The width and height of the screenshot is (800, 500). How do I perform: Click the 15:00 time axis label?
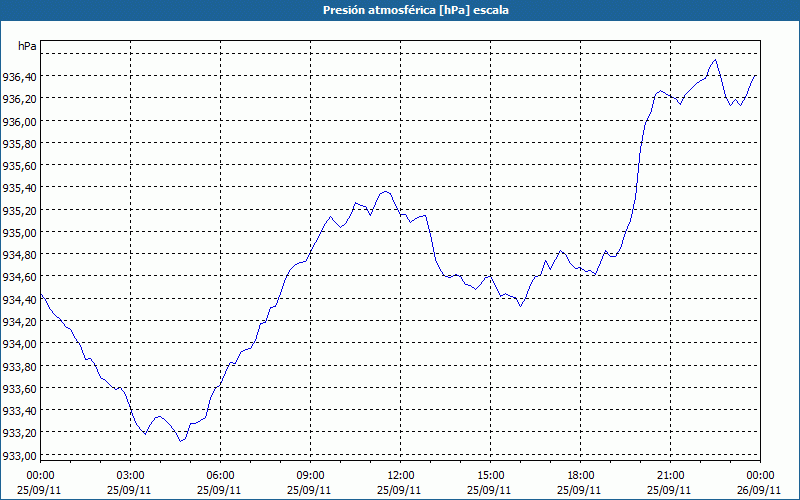pyautogui.click(x=490, y=476)
